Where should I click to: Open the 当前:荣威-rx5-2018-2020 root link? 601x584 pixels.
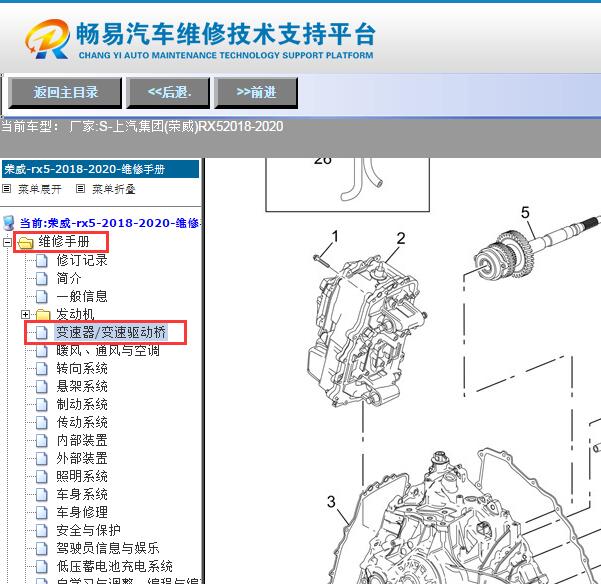(x=109, y=223)
